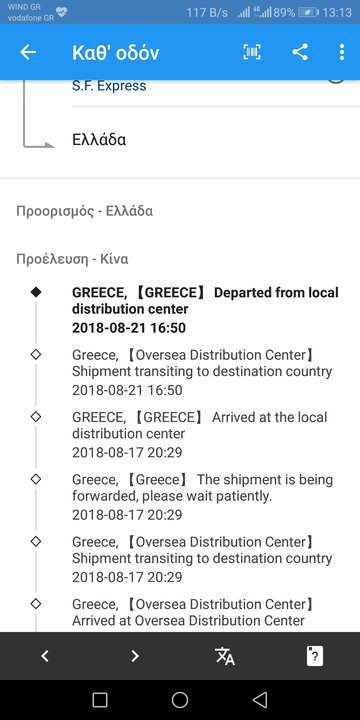The height and width of the screenshot is (720, 360).
Task: Open the S.F. Express carrier link
Action: [109, 85]
